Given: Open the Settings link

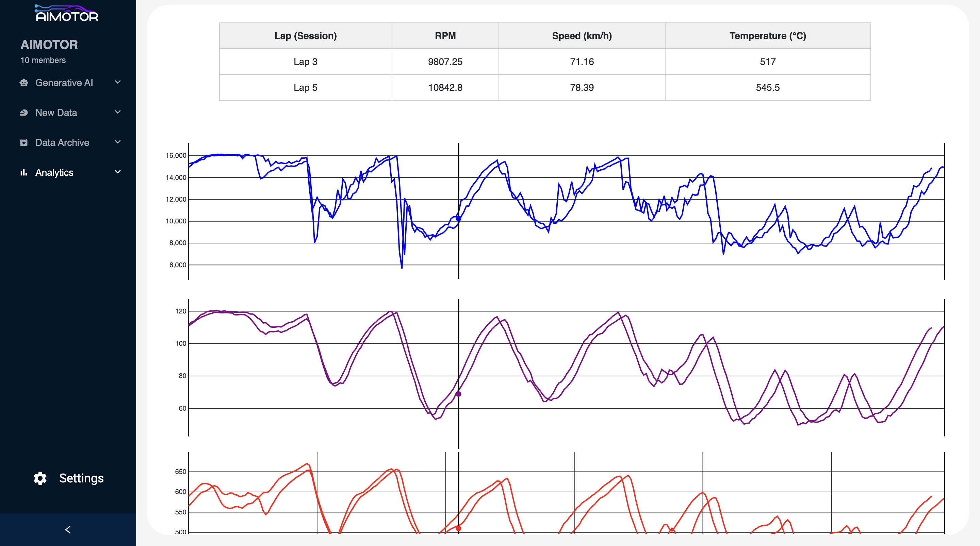Looking at the screenshot, I should click(x=81, y=478).
